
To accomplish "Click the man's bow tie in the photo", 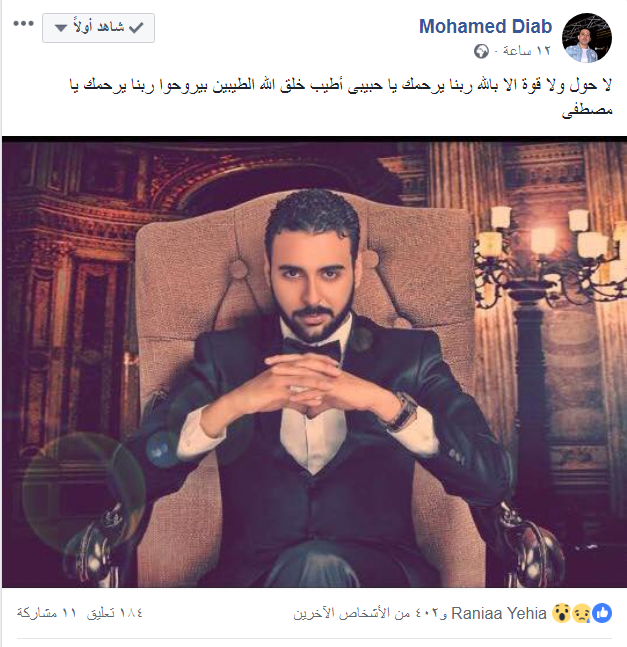I will [x=312, y=350].
